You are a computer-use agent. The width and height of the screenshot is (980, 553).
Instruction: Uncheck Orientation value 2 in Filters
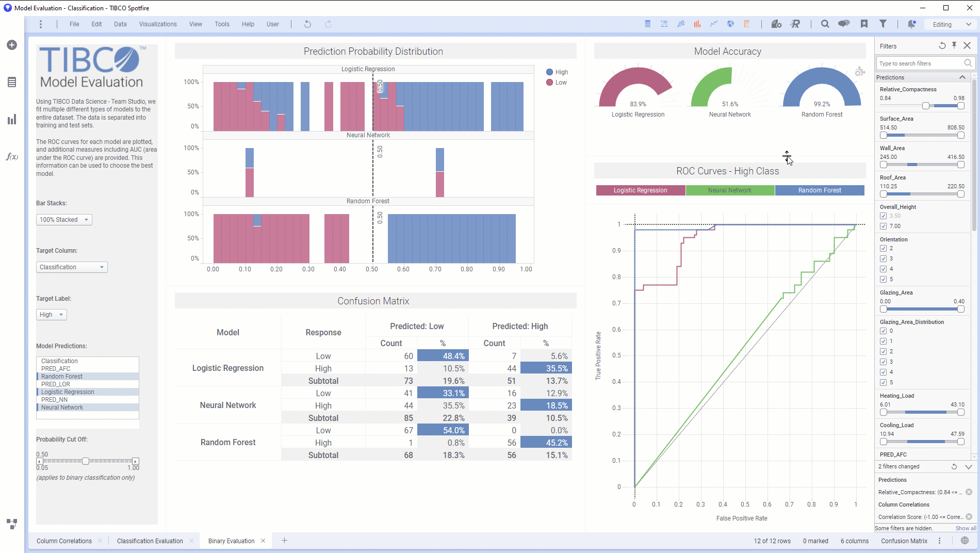tap(883, 248)
